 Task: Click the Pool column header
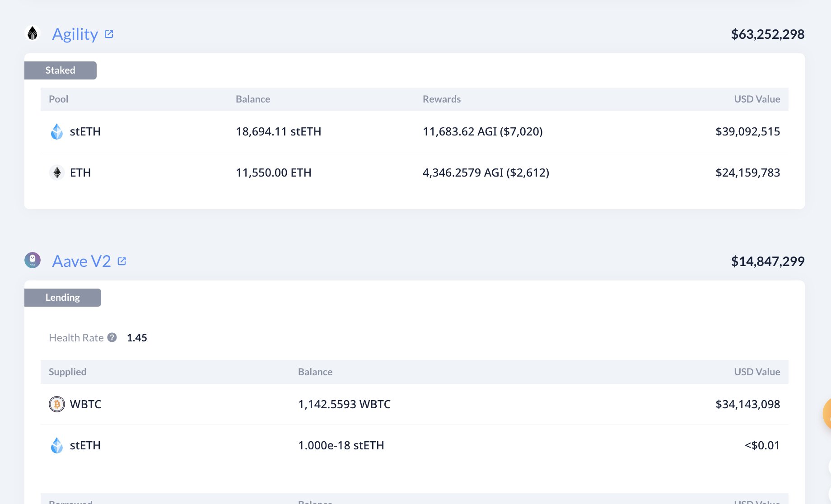tap(59, 99)
